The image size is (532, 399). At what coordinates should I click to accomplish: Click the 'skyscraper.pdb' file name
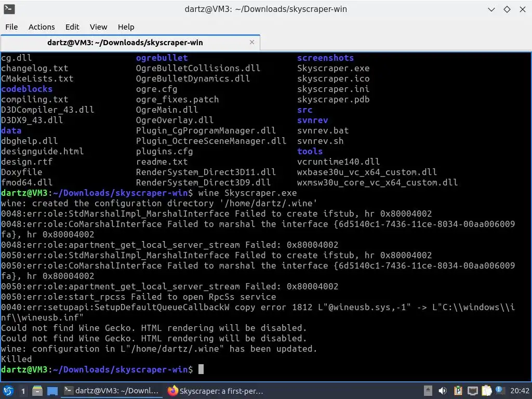coord(333,99)
